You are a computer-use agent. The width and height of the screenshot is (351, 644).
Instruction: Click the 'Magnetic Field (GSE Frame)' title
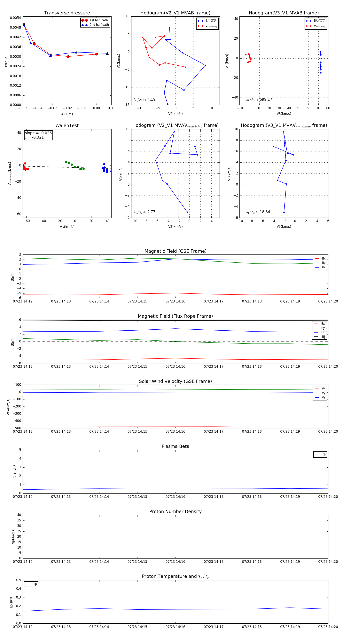pos(175,251)
